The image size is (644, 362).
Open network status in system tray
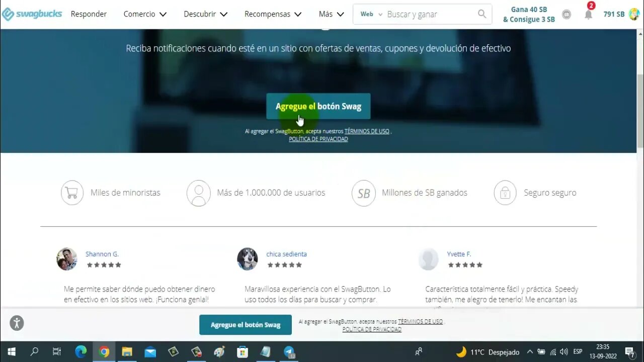pos(553,352)
